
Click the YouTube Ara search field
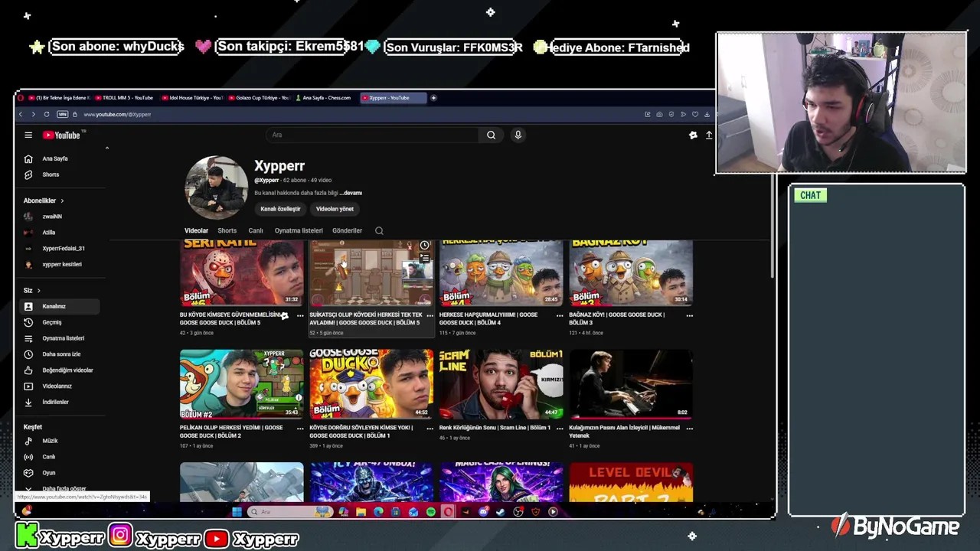(x=373, y=135)
